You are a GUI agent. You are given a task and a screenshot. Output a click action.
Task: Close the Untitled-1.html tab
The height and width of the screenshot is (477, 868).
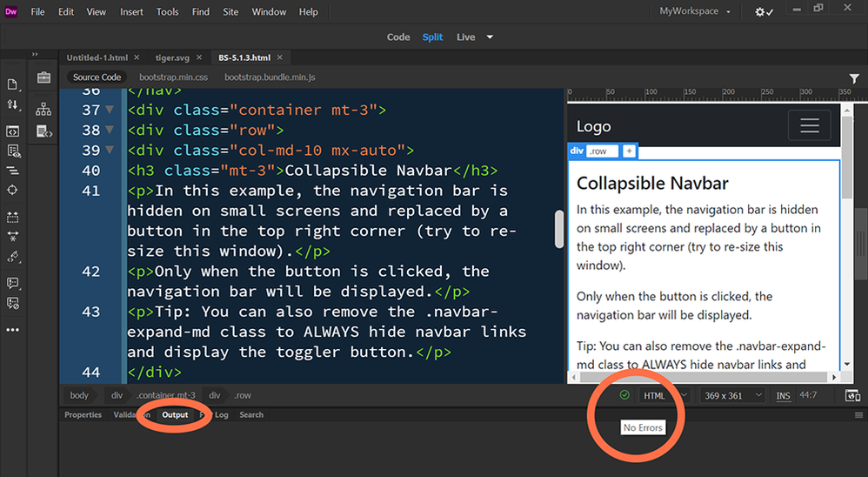click(x=137, y=57)
